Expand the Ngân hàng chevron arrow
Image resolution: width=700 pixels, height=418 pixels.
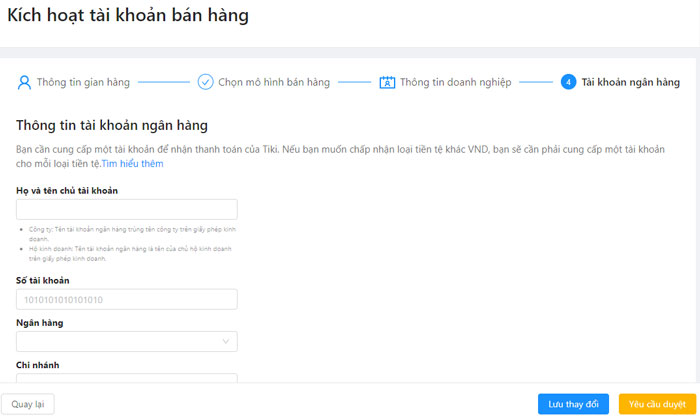tap(225, 342)
